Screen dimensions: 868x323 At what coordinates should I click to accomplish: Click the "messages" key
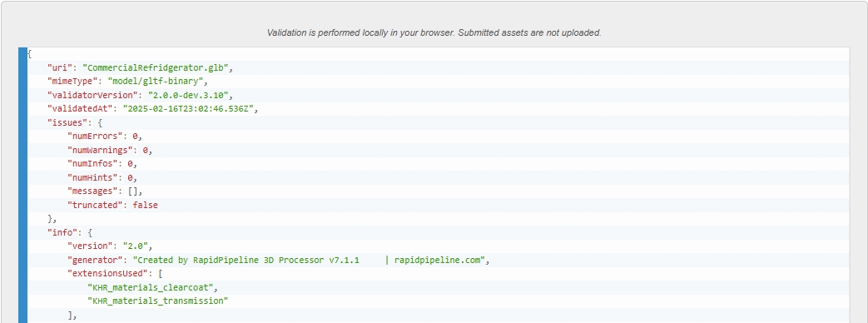click(92, 191)
